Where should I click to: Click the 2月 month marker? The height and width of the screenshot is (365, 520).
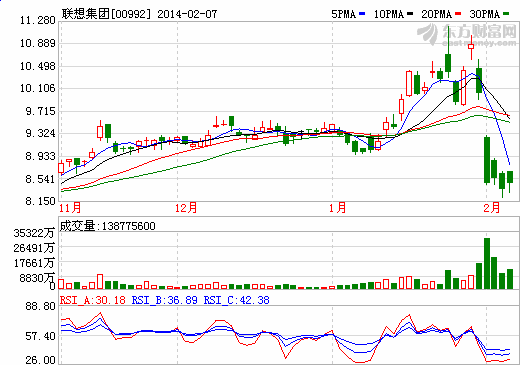(x=492, y=208)
